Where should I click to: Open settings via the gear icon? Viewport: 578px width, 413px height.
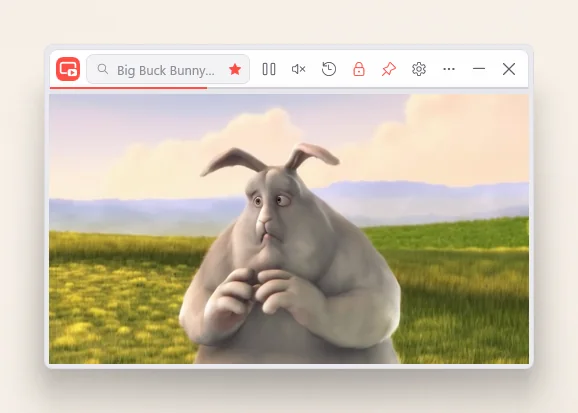click(x=419, y=69)
